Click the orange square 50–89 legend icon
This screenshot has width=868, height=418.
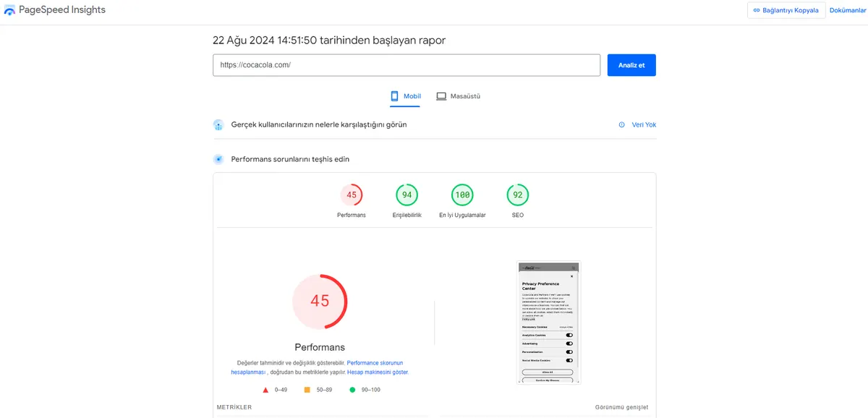point(307,390)
